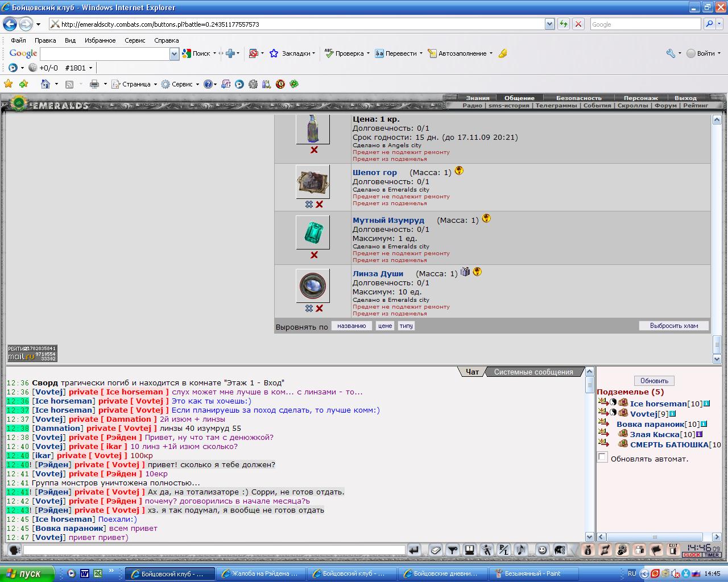Expand the Проверка dropdown arrow
The height and width of the screenshot is (582, 728).
tap(368, 53)
